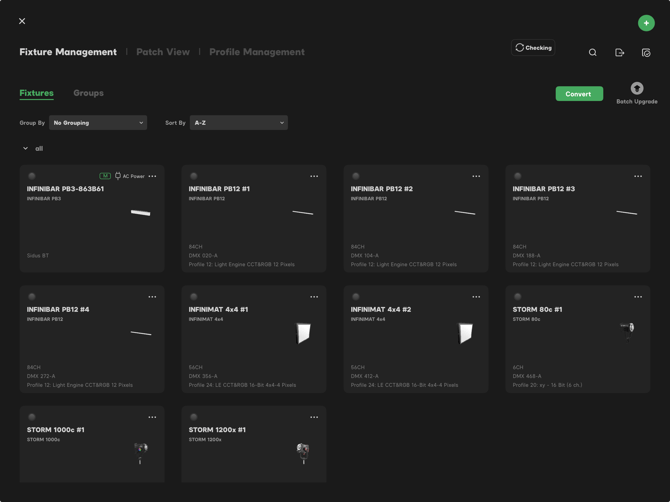
Task: Toggle status dot on INFINIBAR PB12 #2
Action: tap(356, 176)
